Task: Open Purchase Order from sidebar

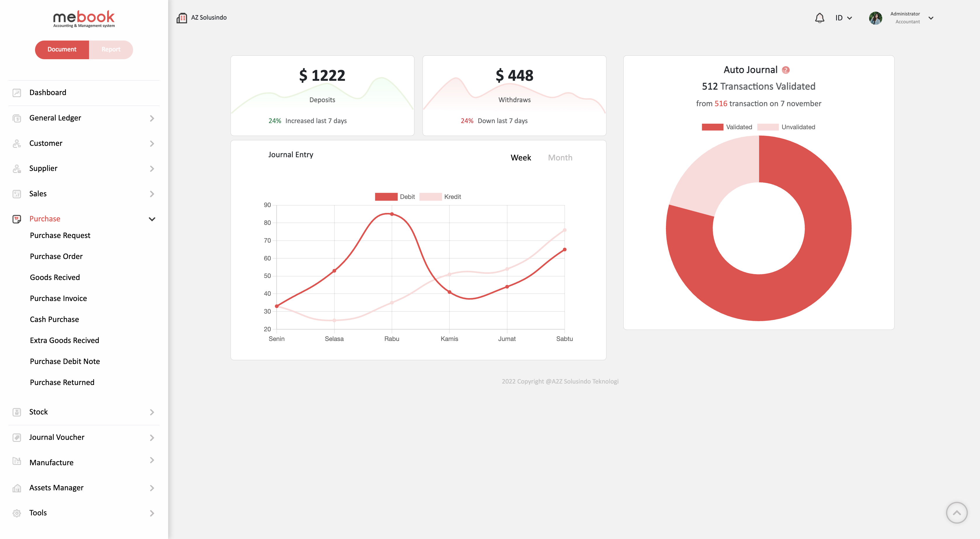Action: click(x=56, y=256)
